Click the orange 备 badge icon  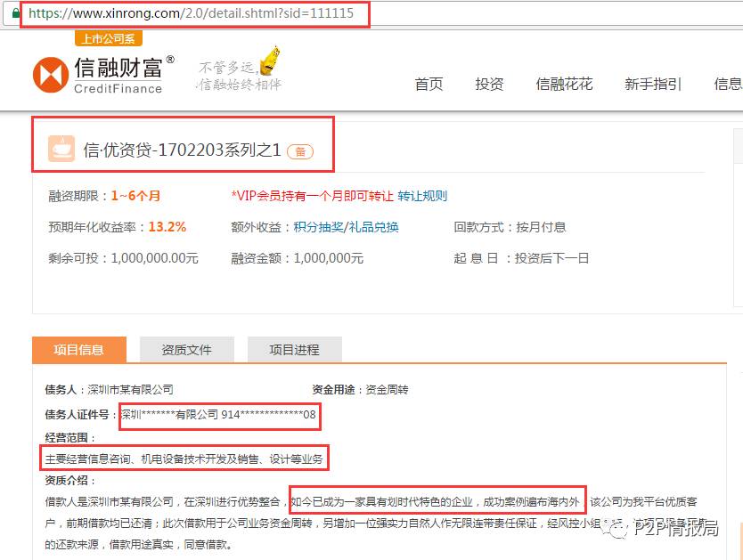coord(300,151)
